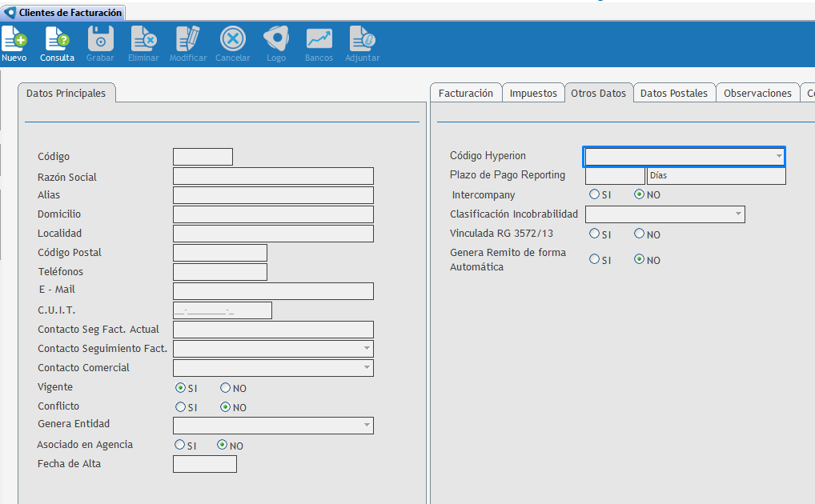The width and height of the screenshot is (815, 504).
Task: Click the C.U.I.T. masked input field
Action: [223, 310]
